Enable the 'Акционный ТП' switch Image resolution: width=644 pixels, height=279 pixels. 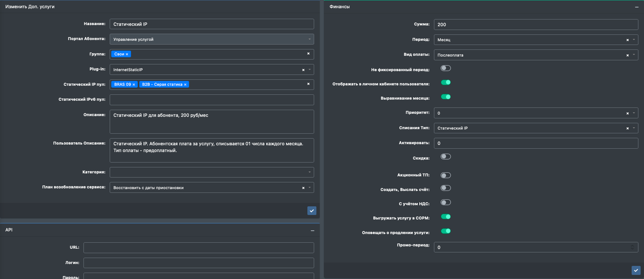[x=446, y=175]
